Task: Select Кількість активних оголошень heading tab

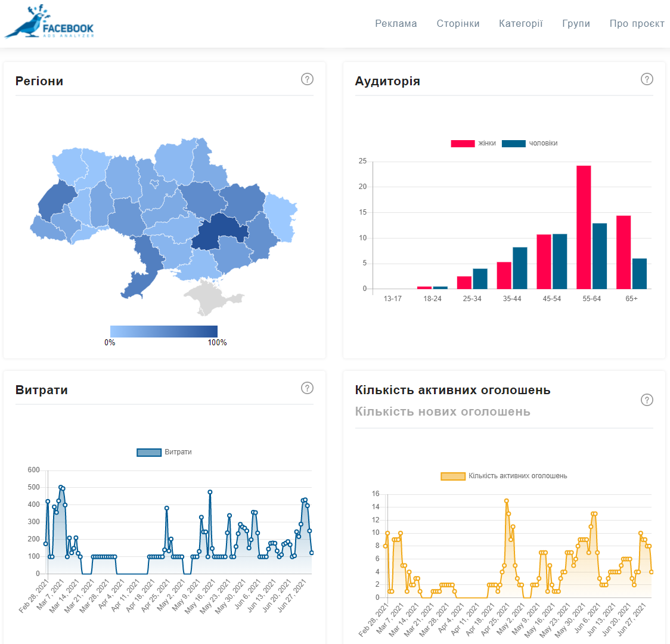Action: (452, 390)
